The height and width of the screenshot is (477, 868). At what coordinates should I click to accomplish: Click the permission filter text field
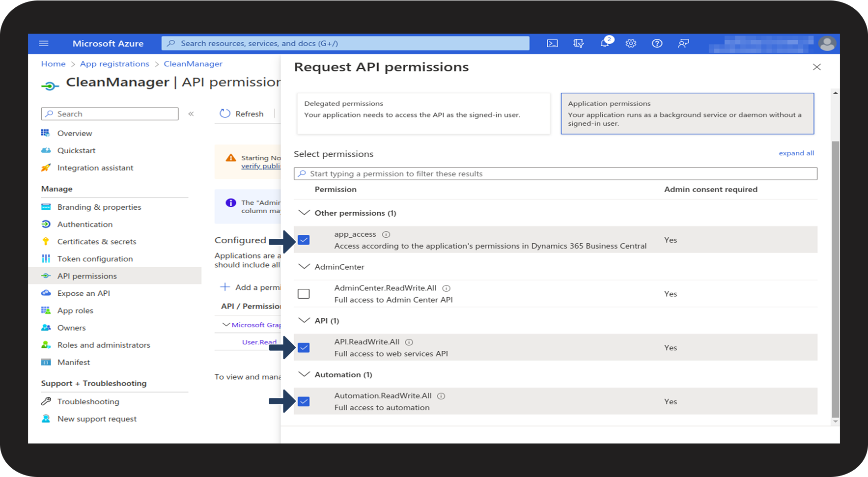555,174
